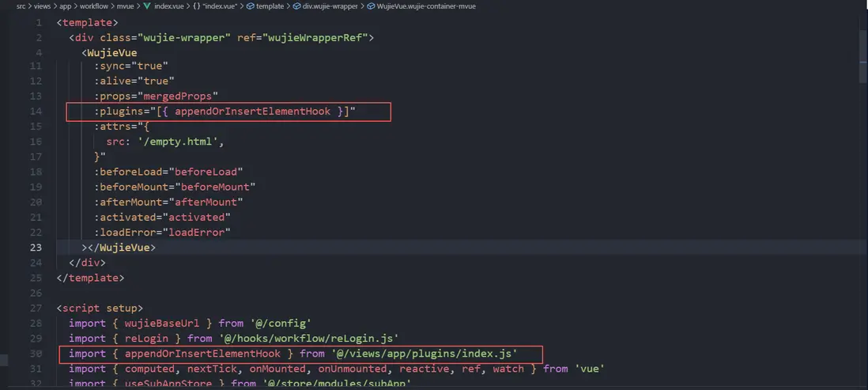The image size is (868, 390).
Task: Click line number 23 in the gutter
Action: tap(36, 247)
